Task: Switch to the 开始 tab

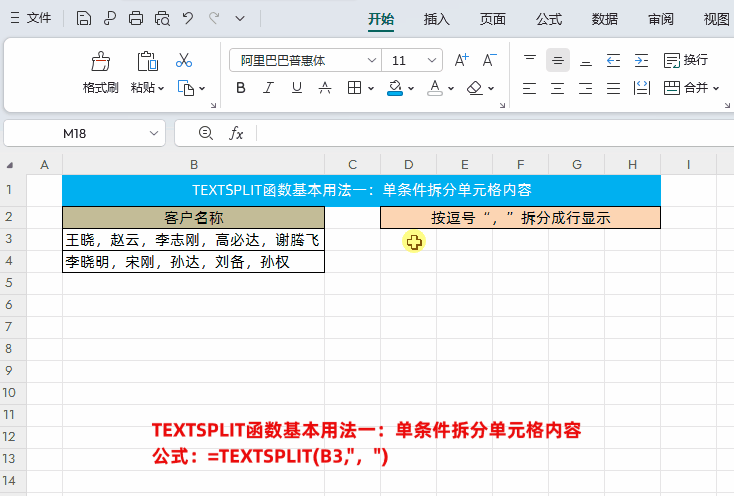Action: pos(381,19)
